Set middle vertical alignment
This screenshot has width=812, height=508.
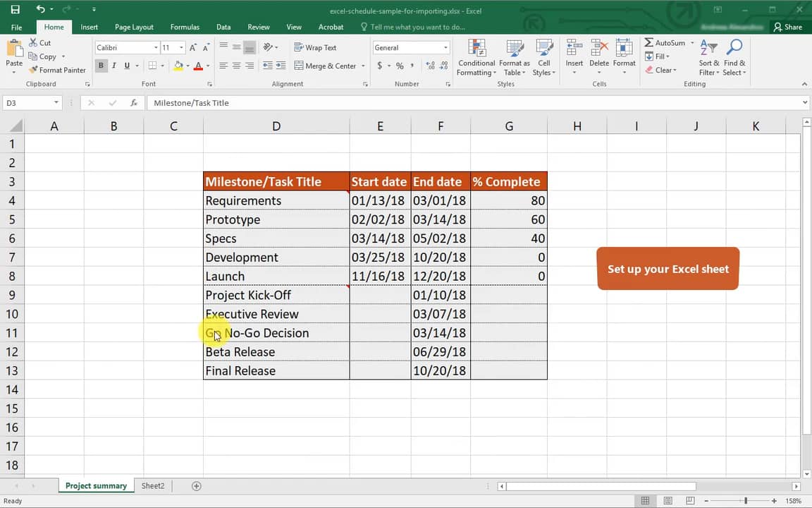237,47
